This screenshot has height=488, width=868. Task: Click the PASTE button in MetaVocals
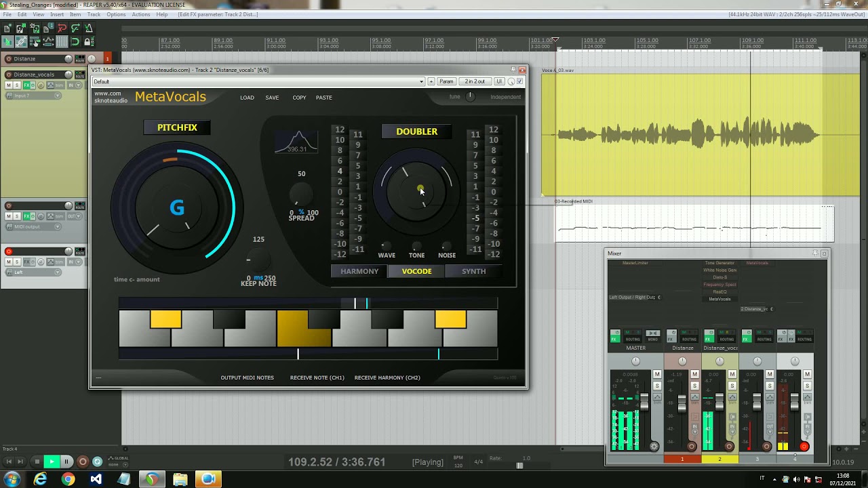pyautogui.click(x=324, y=98)
